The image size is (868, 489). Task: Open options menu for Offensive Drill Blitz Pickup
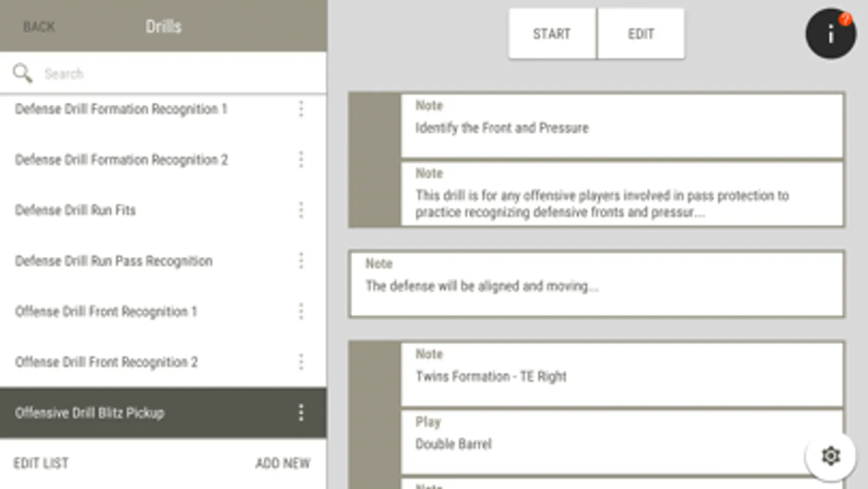coord(301,413)
